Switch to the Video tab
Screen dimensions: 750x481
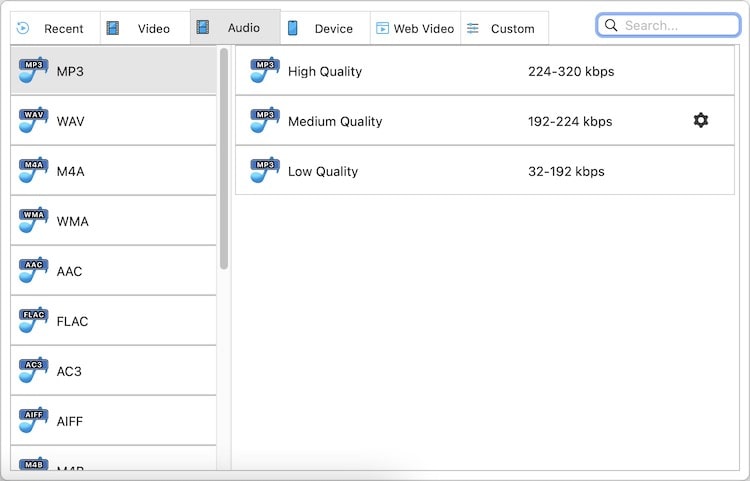pos(145,28)
